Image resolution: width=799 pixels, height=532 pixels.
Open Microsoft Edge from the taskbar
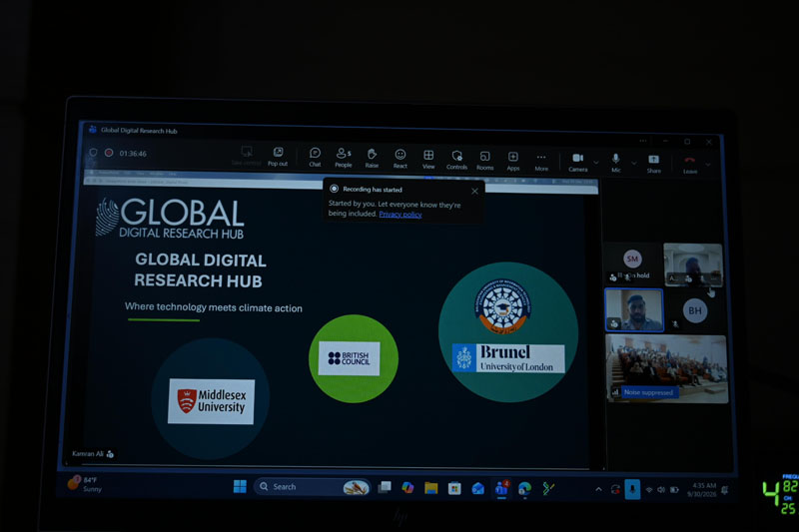point(525,489)
